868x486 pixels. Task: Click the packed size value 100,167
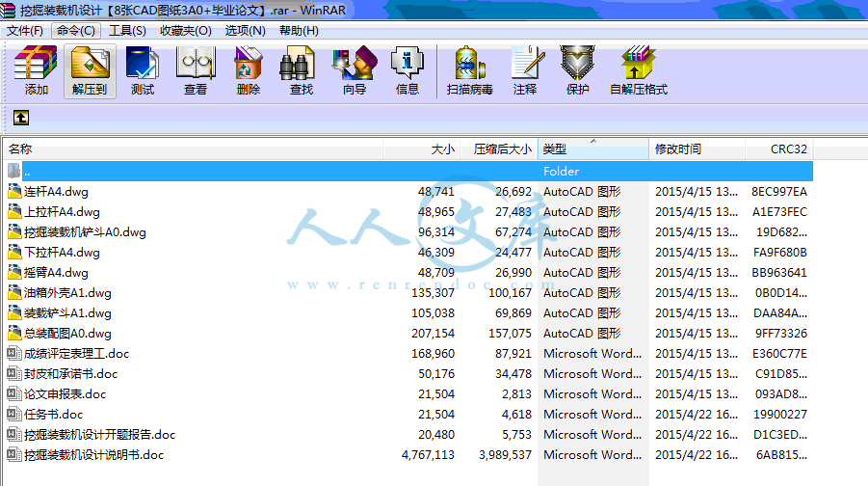coord(510,293)
